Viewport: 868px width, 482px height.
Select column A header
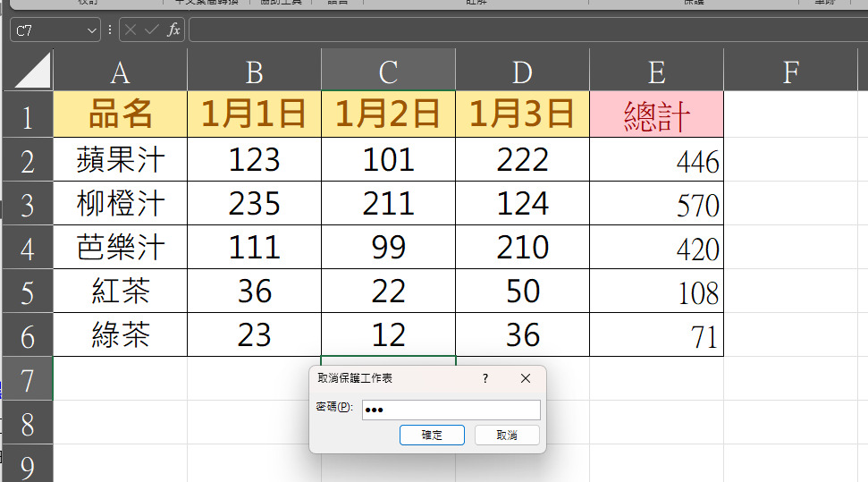coord(120,70)
